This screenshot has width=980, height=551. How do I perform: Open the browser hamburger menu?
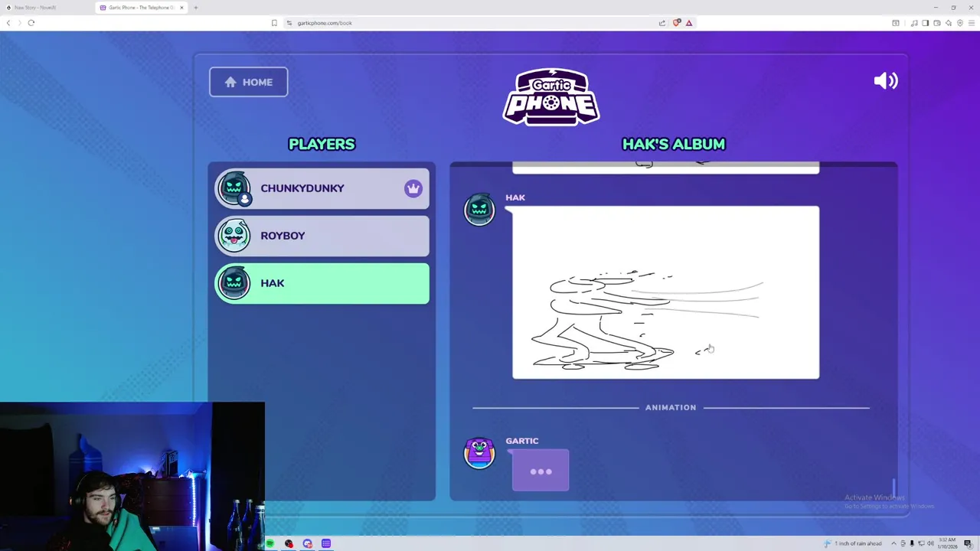[x=972, y=23]
